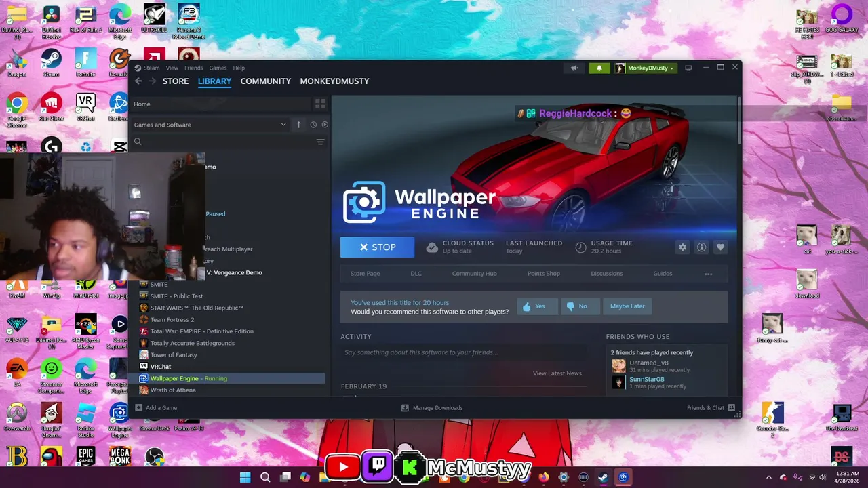Click the sort ascending arrow icon
The height and width of the screenshot is (488, 868).
298,125
